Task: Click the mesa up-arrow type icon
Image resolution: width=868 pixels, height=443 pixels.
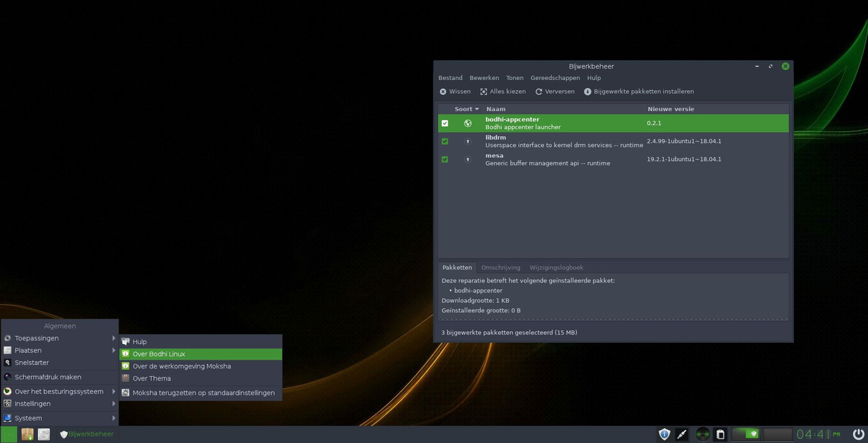Action: click(x=467, y=159)
